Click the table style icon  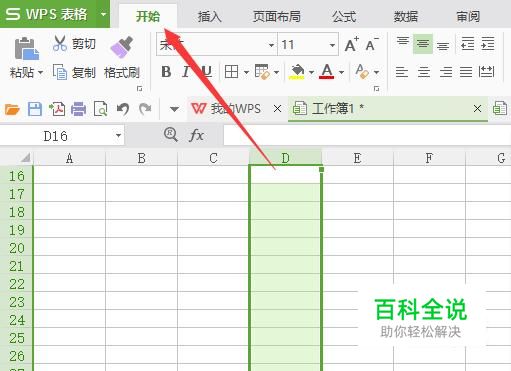click(x=262, y=72)
